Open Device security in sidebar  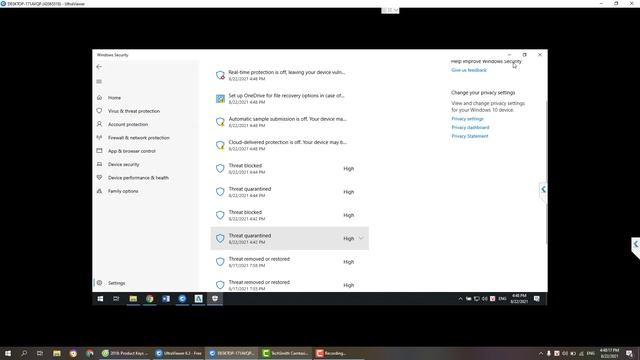coord(123,164)
